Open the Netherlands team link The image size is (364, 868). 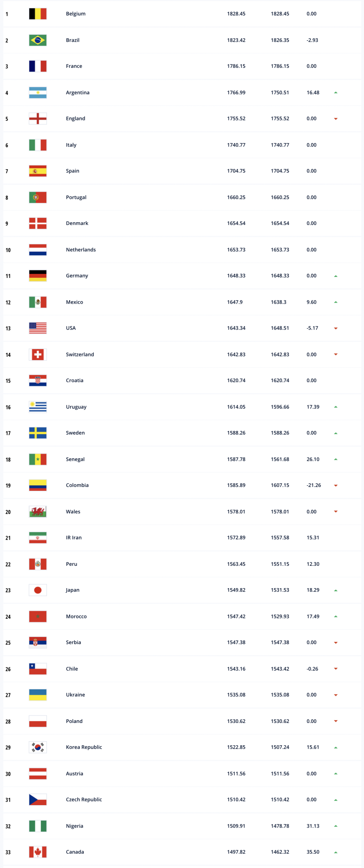81,250
